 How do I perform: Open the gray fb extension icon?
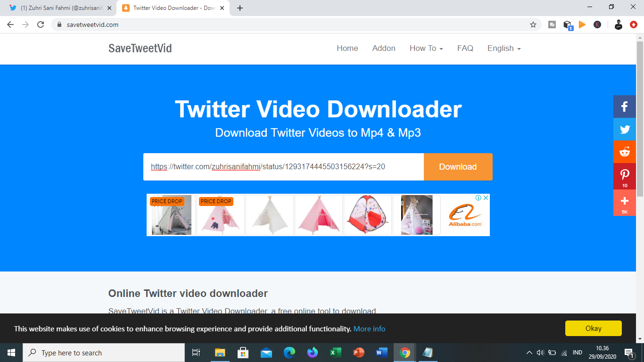tap(552, 25)
